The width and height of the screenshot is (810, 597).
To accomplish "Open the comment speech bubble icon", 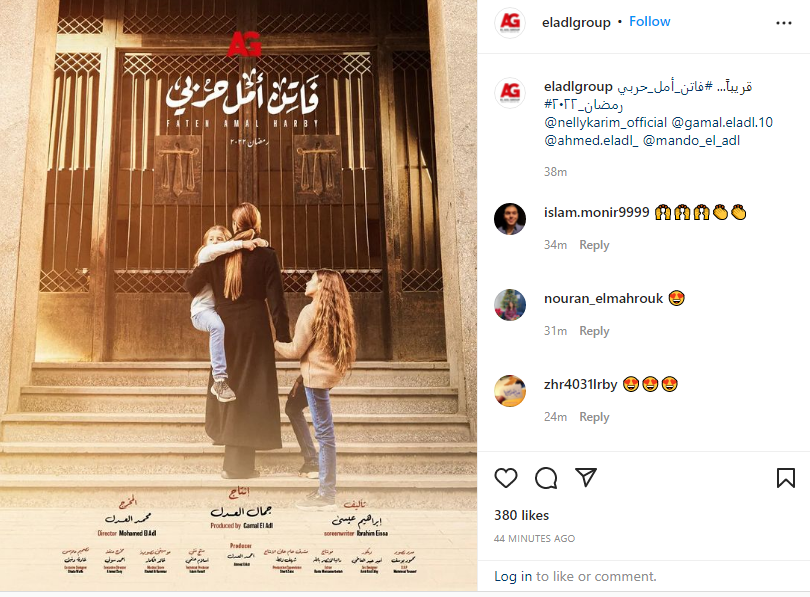I will tap(546, 478).
